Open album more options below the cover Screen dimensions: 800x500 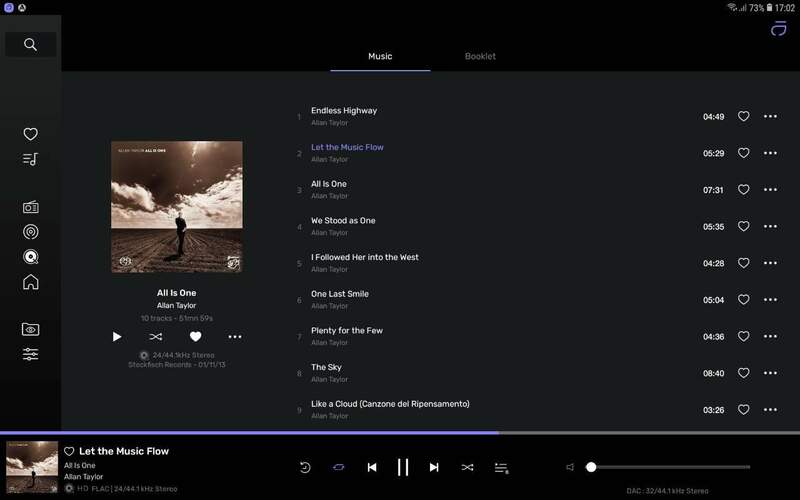(x=235, y=337)
